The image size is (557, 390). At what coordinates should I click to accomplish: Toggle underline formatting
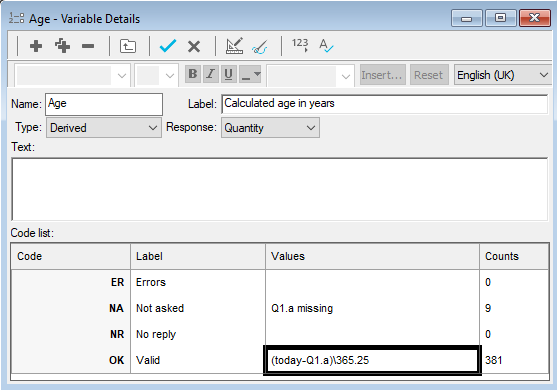pyautogui.click(x=228, y=74)
